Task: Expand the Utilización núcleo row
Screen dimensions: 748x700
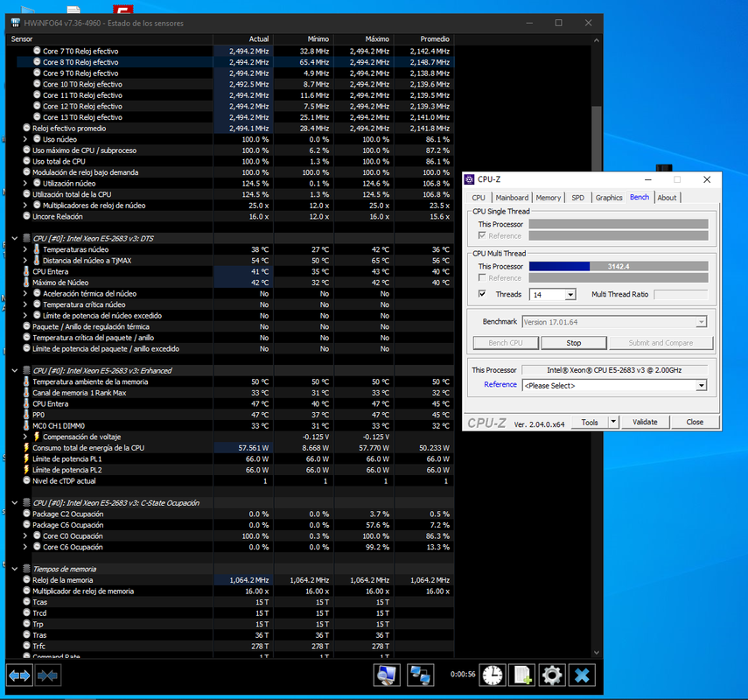Action: tap(25, 183)
